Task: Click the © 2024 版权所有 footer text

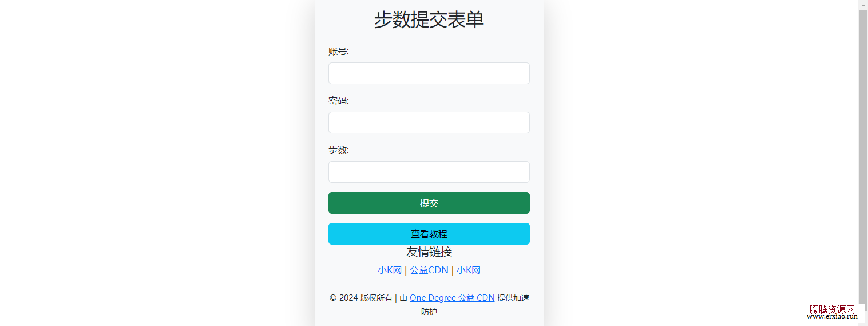Action: 361,298
